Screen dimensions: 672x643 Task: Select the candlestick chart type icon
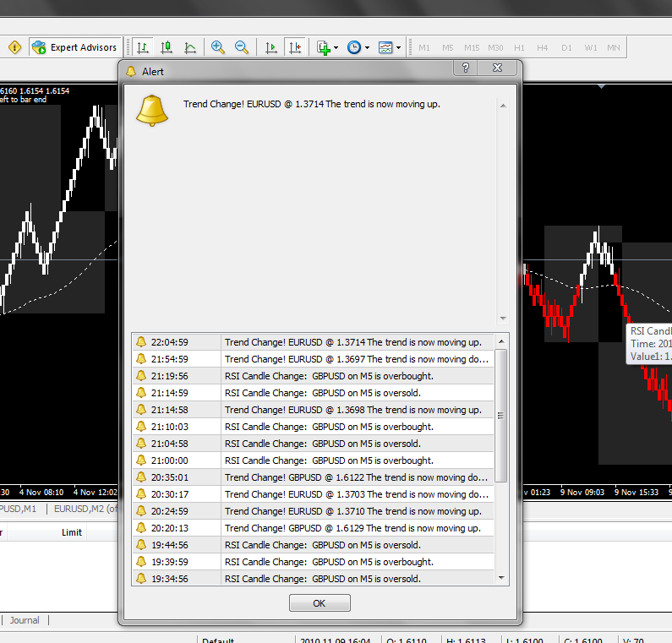tap(167, 47)
